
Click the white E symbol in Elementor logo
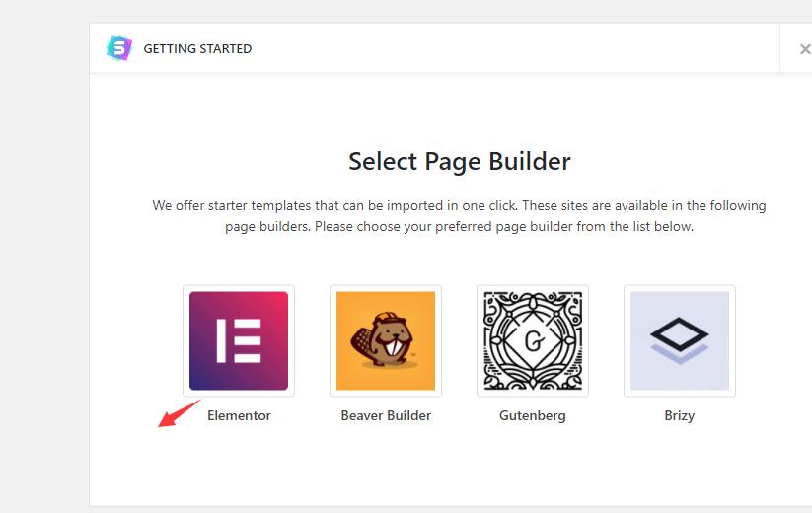(x=239, y=340)
